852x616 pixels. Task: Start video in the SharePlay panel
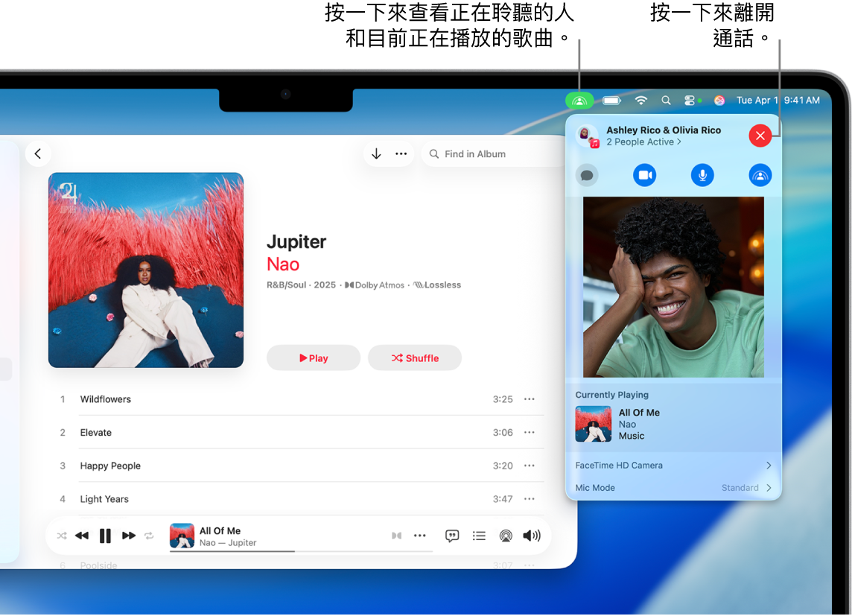(645, 175)
